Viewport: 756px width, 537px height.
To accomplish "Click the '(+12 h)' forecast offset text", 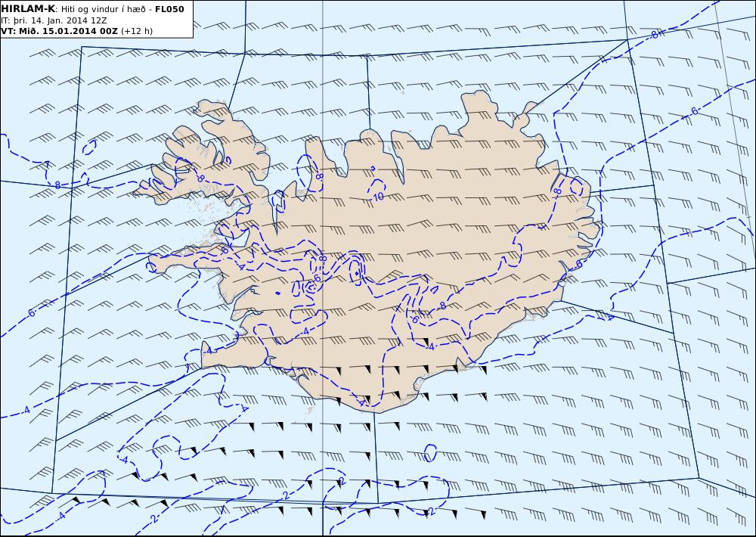I will click(x=136, y=31).
